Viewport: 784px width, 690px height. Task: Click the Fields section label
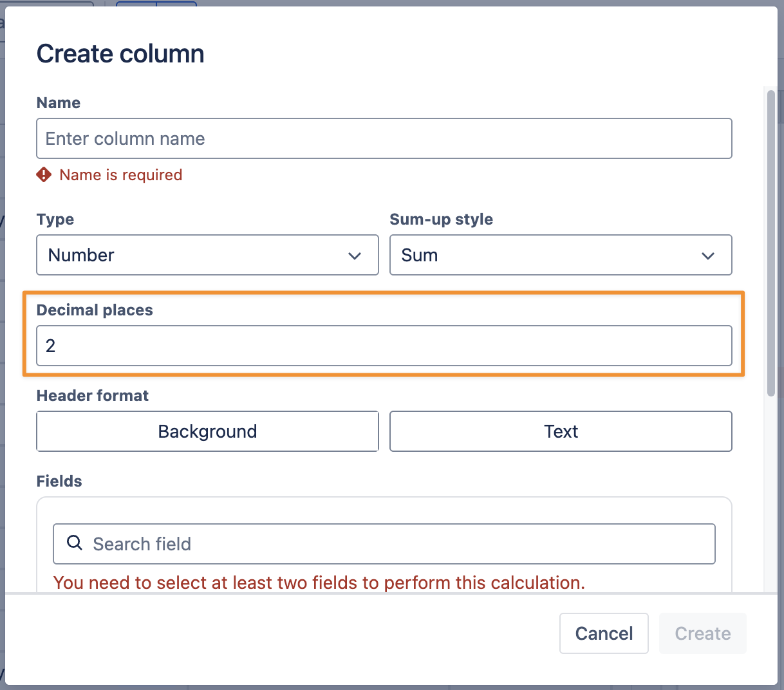tap(59, 481)
